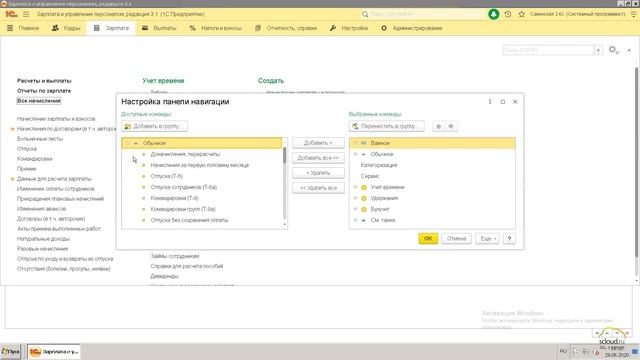This screenshot has height=360, width=640.
Task: Expand the См. также group
Action: pyautogui.click(x=355, y=220)
